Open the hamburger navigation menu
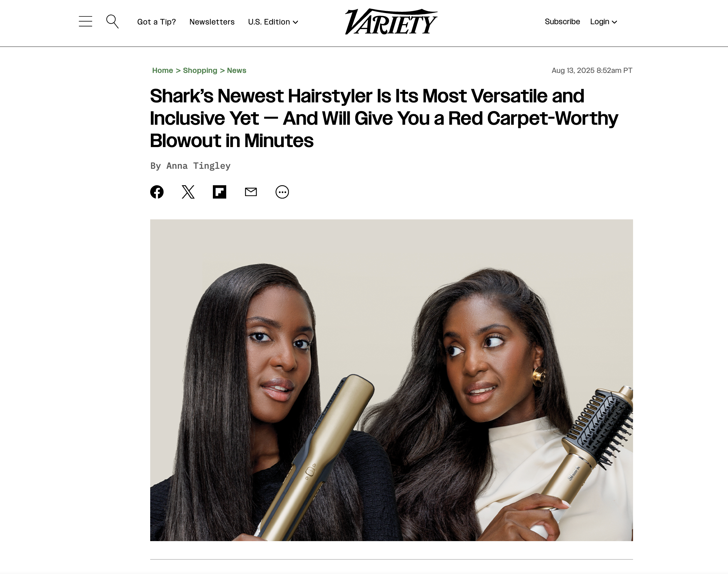This screenshot has height=574, width=728. click(x=85, y=21)
